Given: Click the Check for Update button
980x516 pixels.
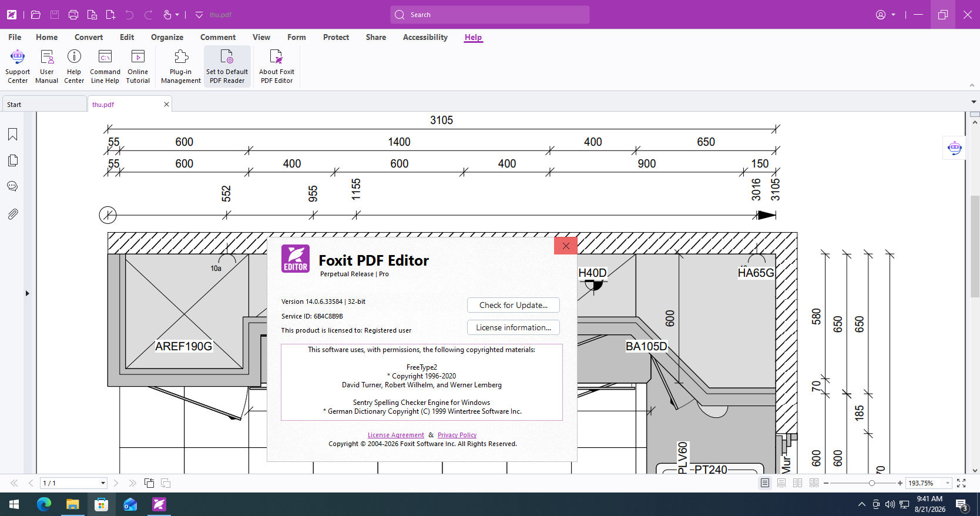Looking at the screenshot, I should click(514, 305).
